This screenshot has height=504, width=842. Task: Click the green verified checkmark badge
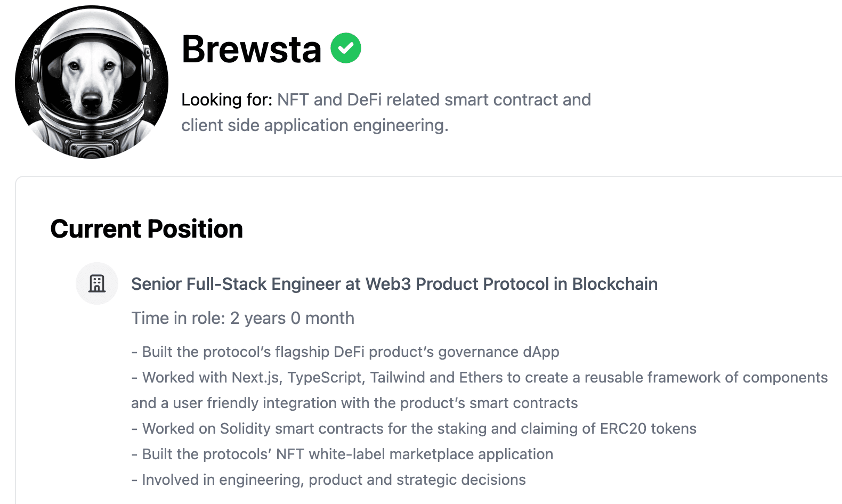[x=346, y=48]
